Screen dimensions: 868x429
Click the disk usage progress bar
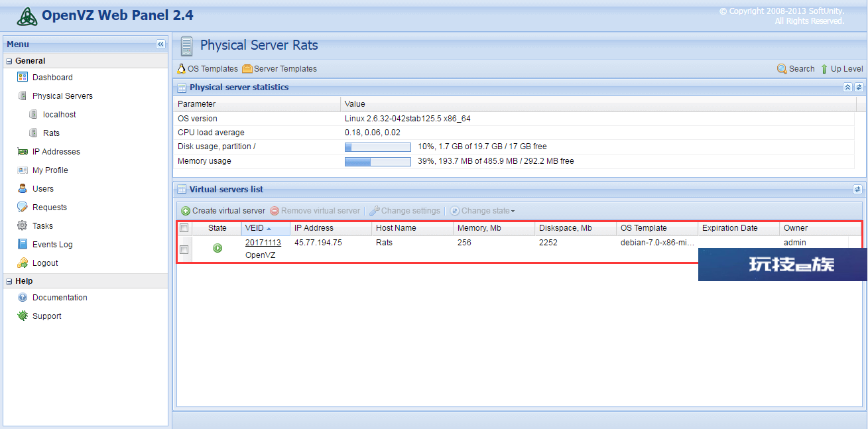(378, 147)
